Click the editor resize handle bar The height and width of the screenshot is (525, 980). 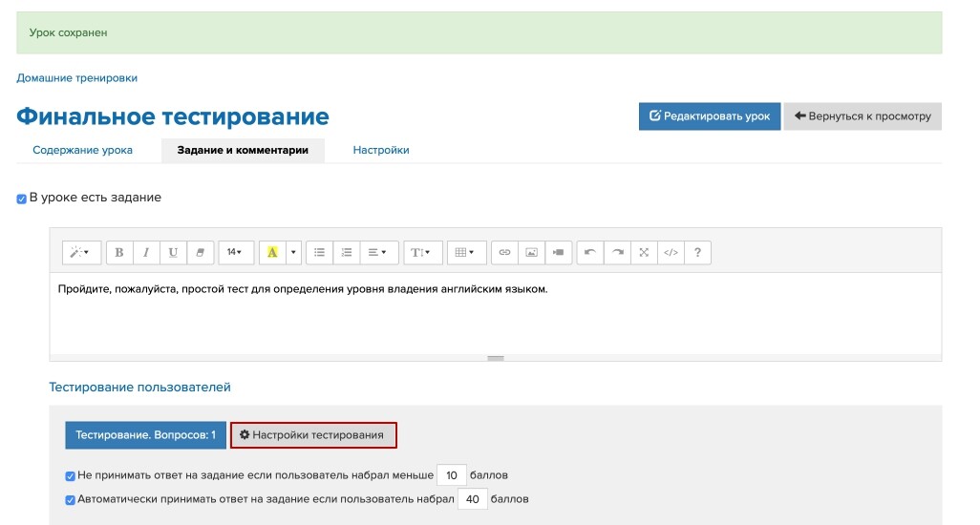pyautogui.click(x=495, y=358)
